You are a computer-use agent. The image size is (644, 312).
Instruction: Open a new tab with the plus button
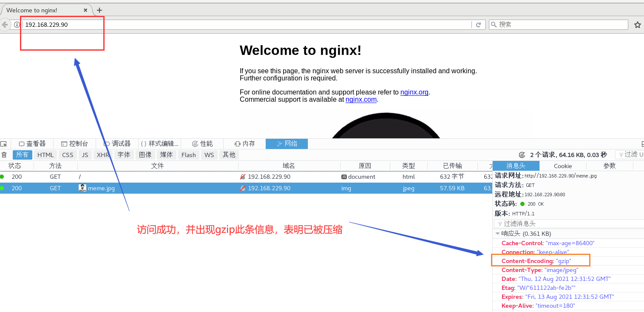pos(99,10)
